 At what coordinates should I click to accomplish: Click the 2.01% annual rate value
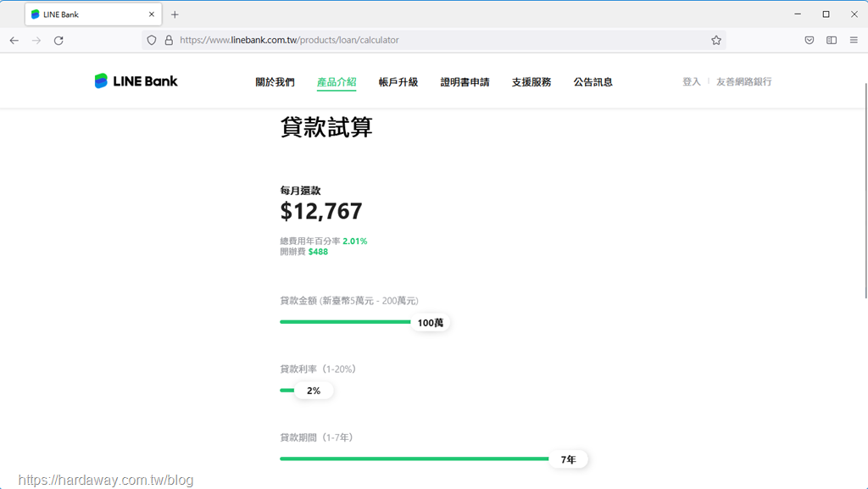coord(355,242)
